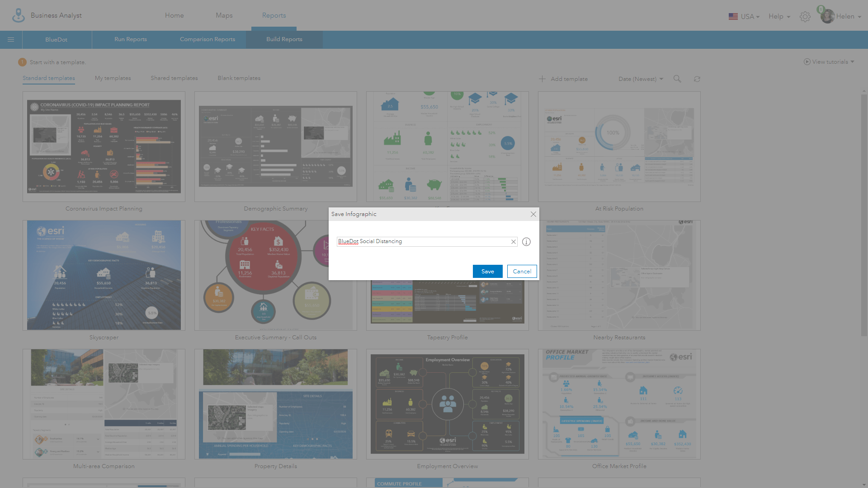Click the Business Analyst logo icon
Image resolution: width=868 pixels, height=488 pixels.
click(19, 15)
